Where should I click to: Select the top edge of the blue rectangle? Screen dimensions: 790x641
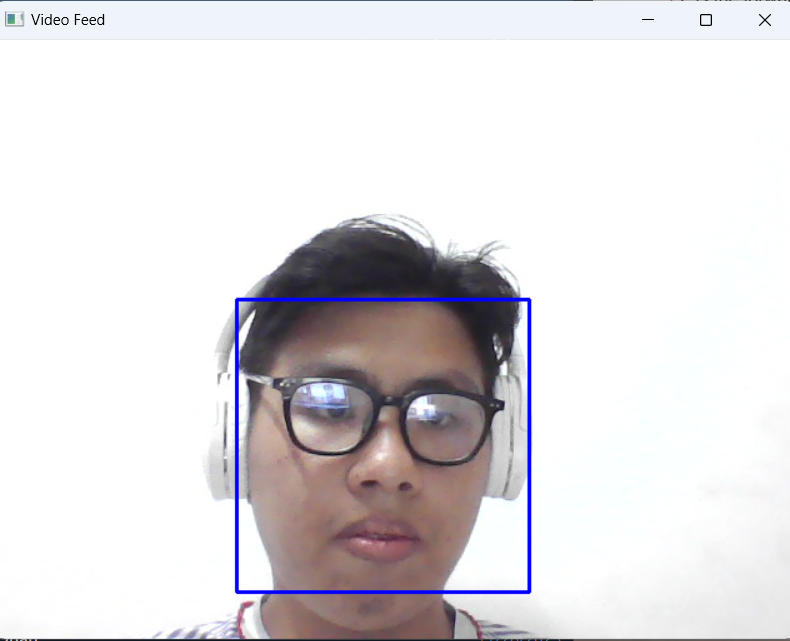pos(383,300)
